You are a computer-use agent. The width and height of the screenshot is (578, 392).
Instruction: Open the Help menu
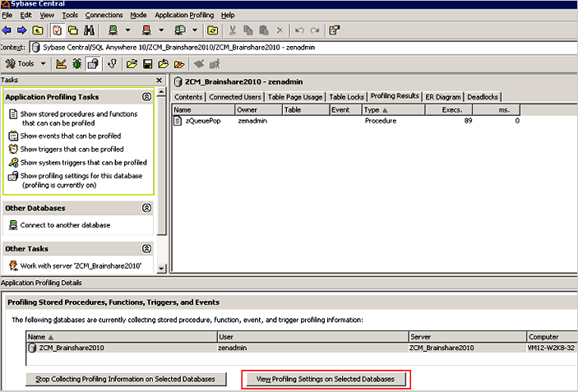click(x=228, y=15)
